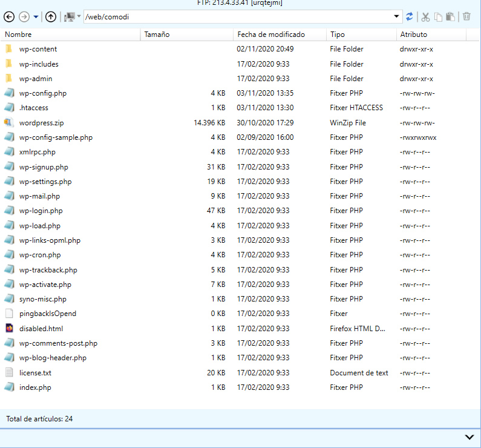The width and height of the screenshot is (481, 448).
Task: Select the wp-content folder
Action: (x=38, y=49)
